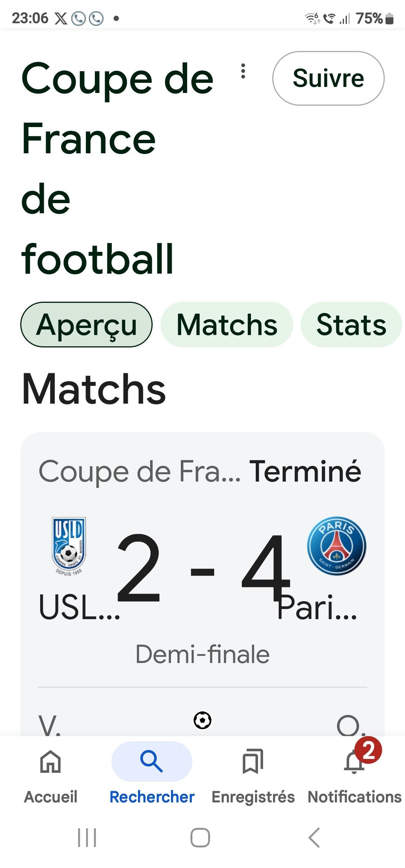Open the Coupe de Fra... competition label
The image size is (405, 868).
point(140,471)
